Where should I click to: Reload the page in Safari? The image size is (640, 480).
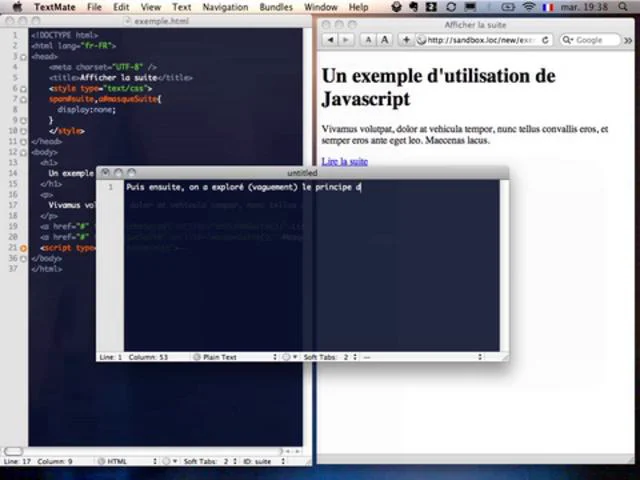[x=545, y=40]
